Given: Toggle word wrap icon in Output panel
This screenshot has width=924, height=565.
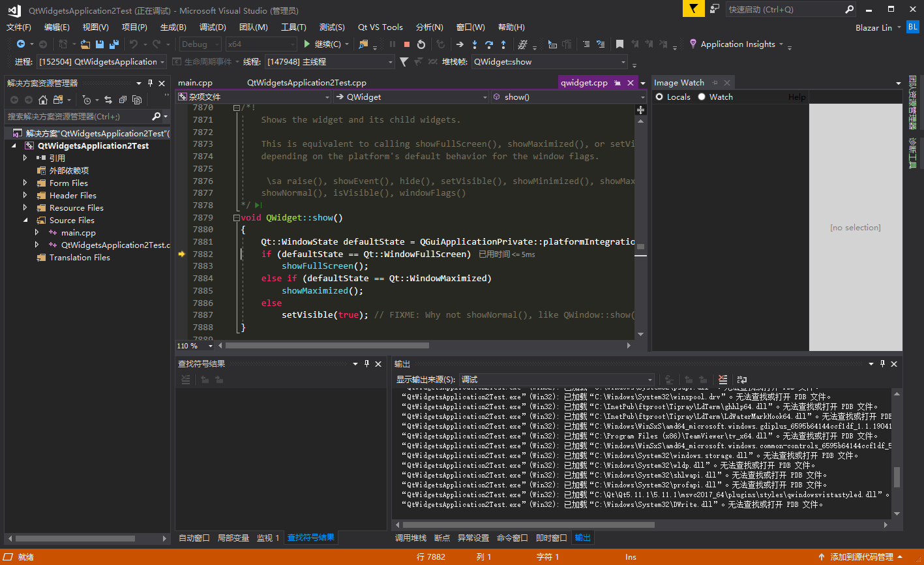Looking at the screenshot, I should coord(742,379).
